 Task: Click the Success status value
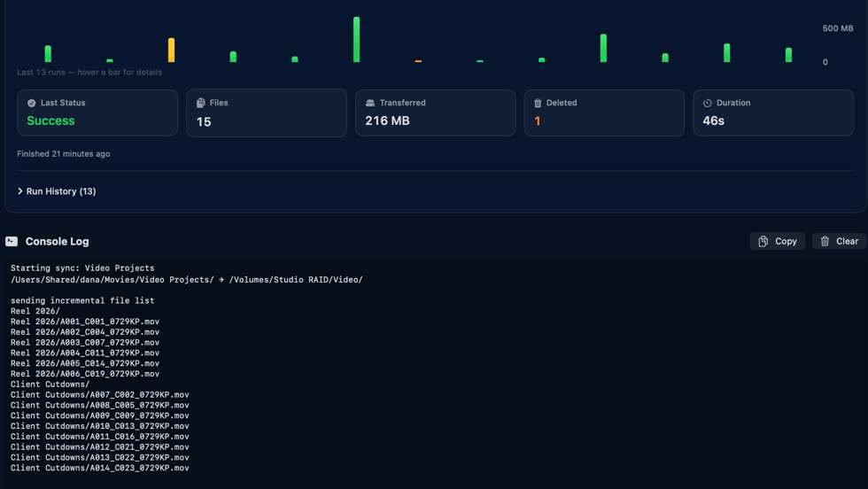click(x=50, y=120)
